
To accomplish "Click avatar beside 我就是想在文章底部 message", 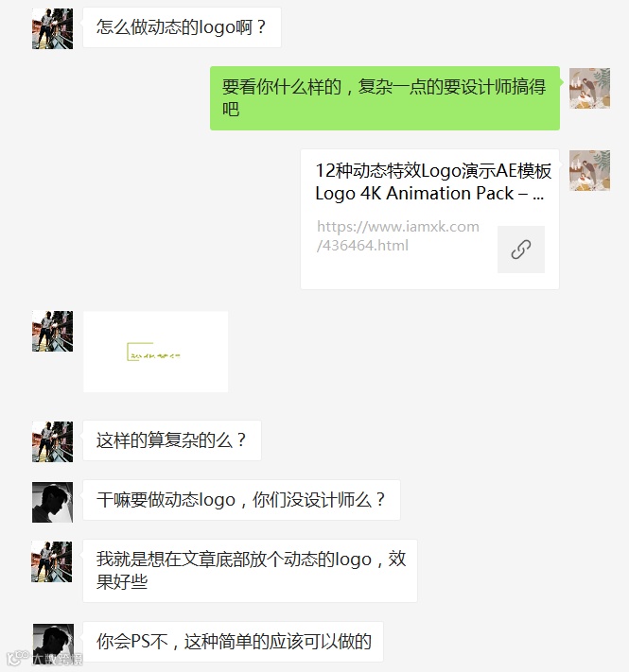I will [x=52, y=561].
